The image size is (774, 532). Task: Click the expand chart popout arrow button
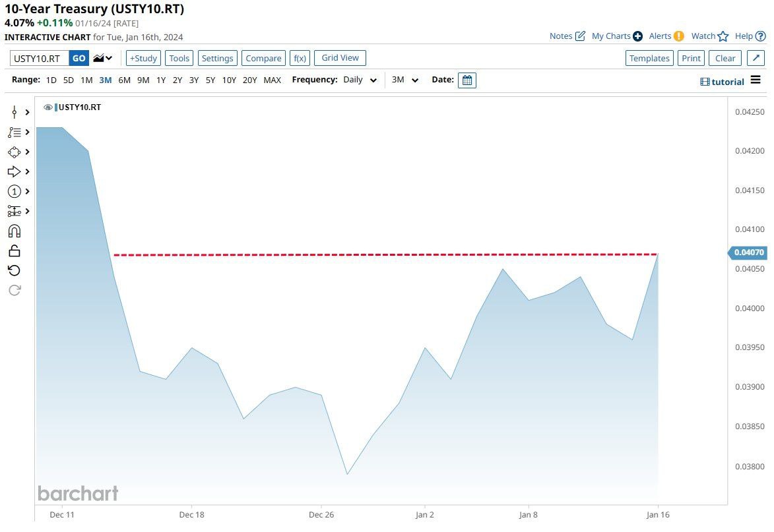[x=756, y=58]
